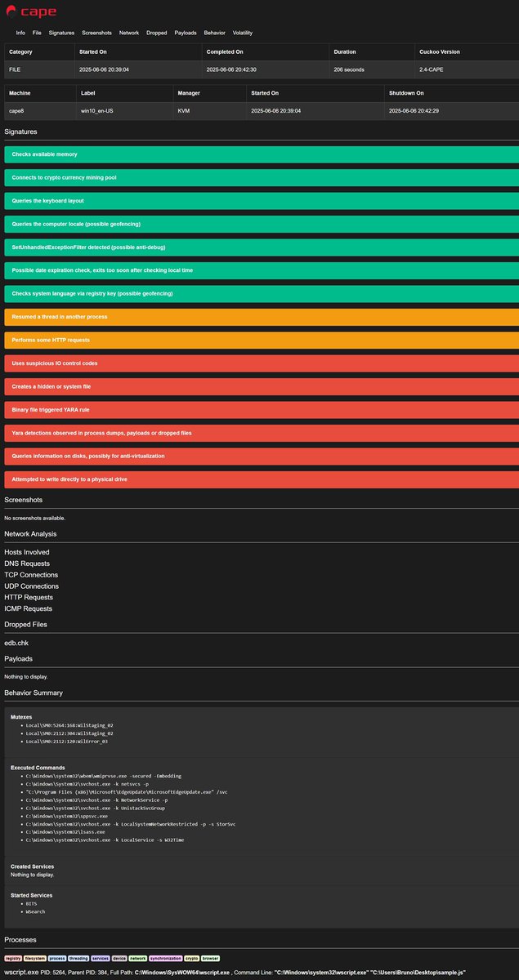Select the network filter tag
The image size is (519, 980).
pos(138,958)
